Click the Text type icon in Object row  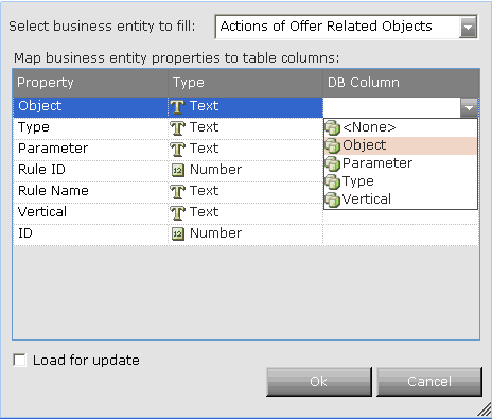tap(178, 107)
